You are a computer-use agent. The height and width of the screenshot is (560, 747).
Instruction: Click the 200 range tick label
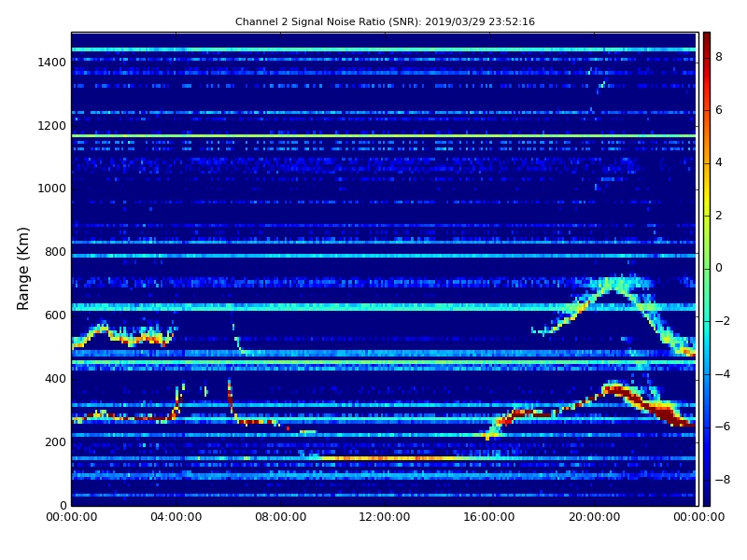[x=56, y=441]
